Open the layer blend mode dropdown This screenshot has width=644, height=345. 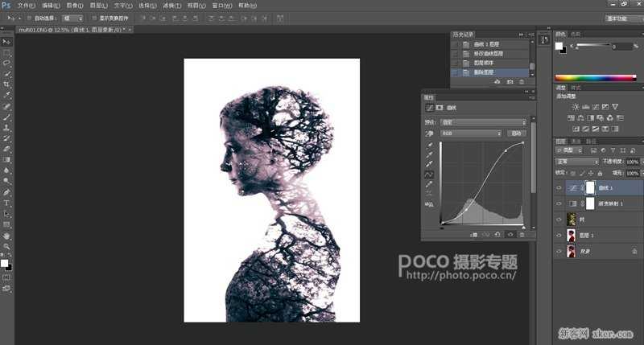tap(576, 161)
